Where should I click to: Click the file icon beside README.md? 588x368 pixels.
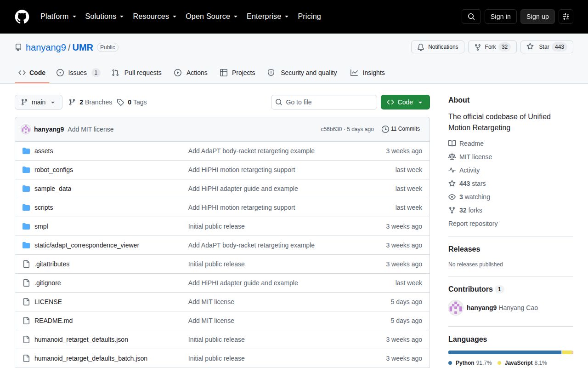(26, 321)
